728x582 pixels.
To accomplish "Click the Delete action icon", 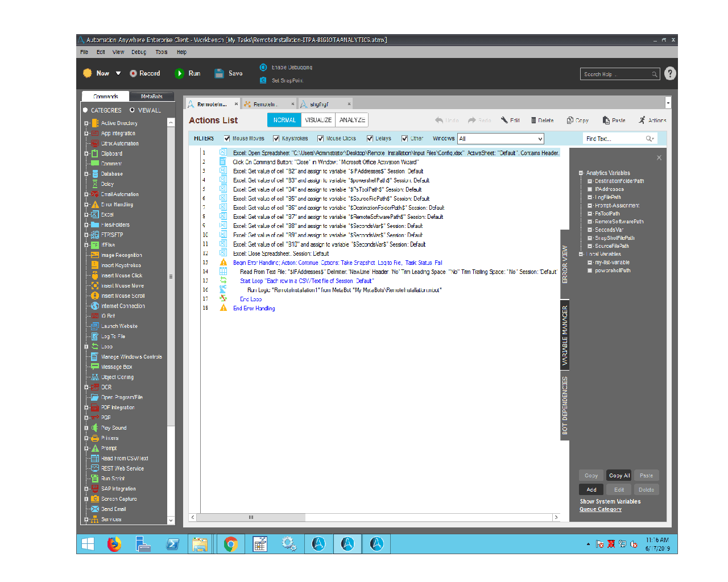I will point(533,120).
